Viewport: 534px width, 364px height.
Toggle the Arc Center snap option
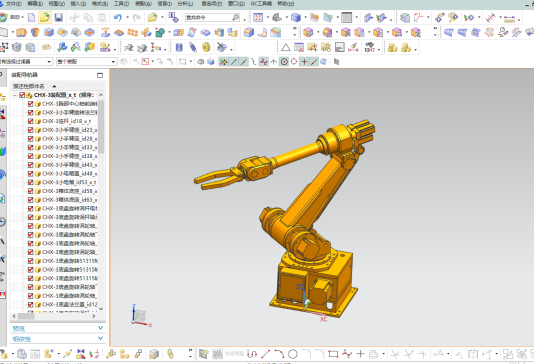tap(284, 62)
